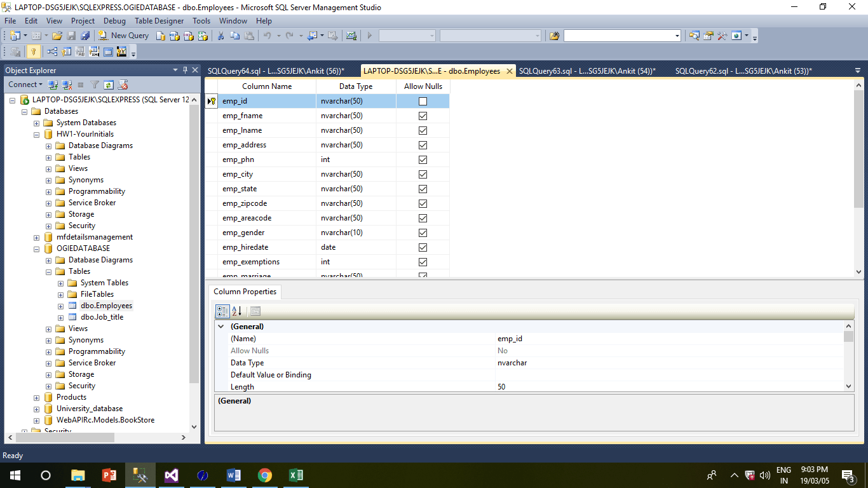Open the Debug menu
This screenshot has width=868, height=488.
point(114,21)
